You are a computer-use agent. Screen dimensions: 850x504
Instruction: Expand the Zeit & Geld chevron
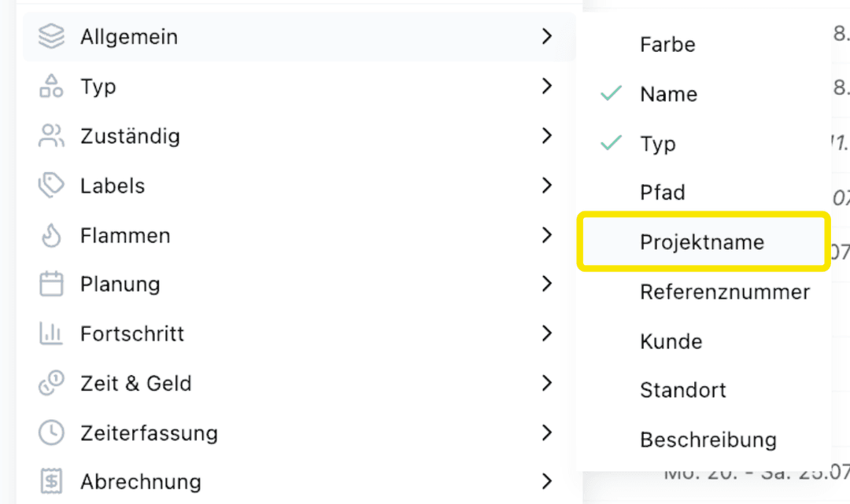coord(546,383)
